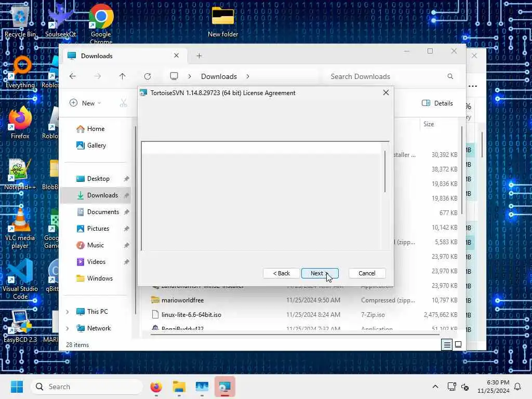Open the Notepad++ desktop shortcut
532x399 pixels.
20,174
